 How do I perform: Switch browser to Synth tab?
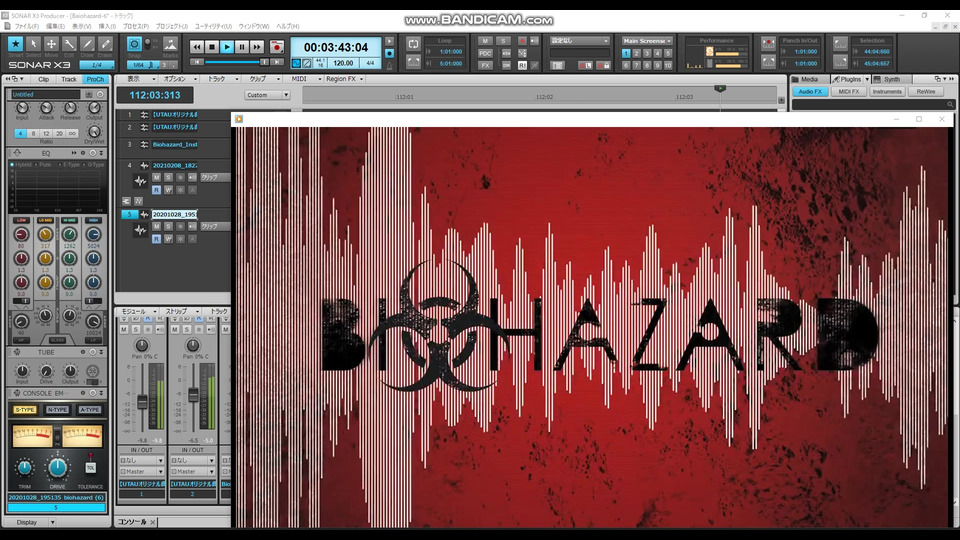pyautogui.click(x=891, y=79)
